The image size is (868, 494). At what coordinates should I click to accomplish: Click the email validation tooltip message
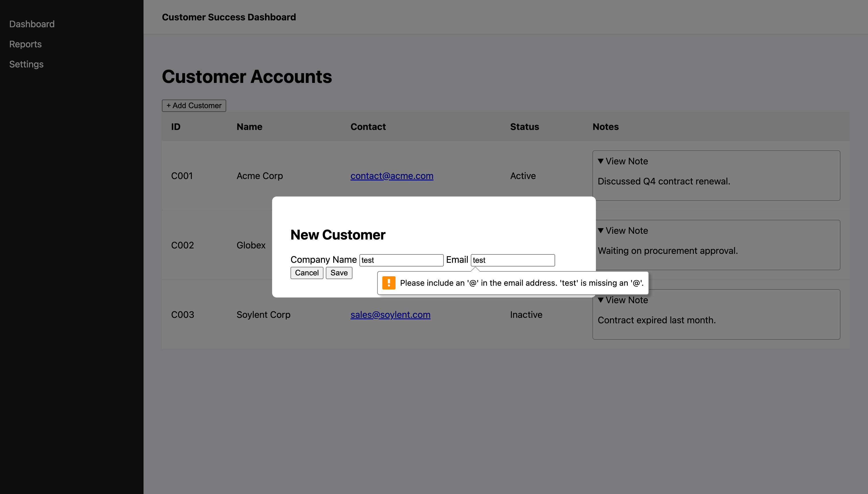(x=522, y=283)
